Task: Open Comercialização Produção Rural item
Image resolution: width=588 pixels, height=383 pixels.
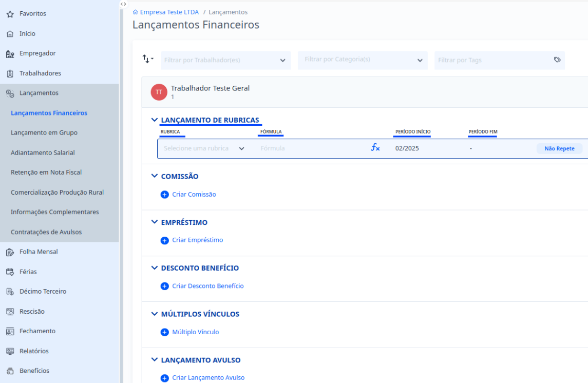Action: (x=58, y=192)
